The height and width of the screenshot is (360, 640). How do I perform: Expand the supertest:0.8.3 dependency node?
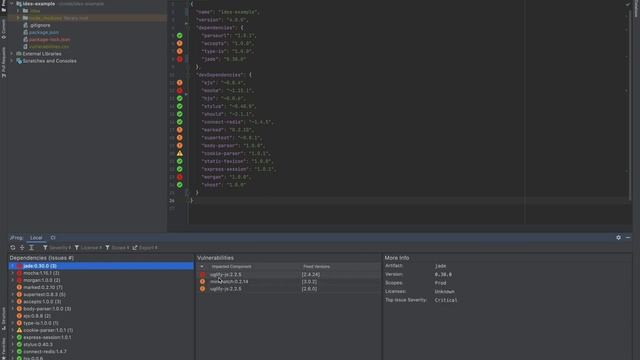(13, 294)
